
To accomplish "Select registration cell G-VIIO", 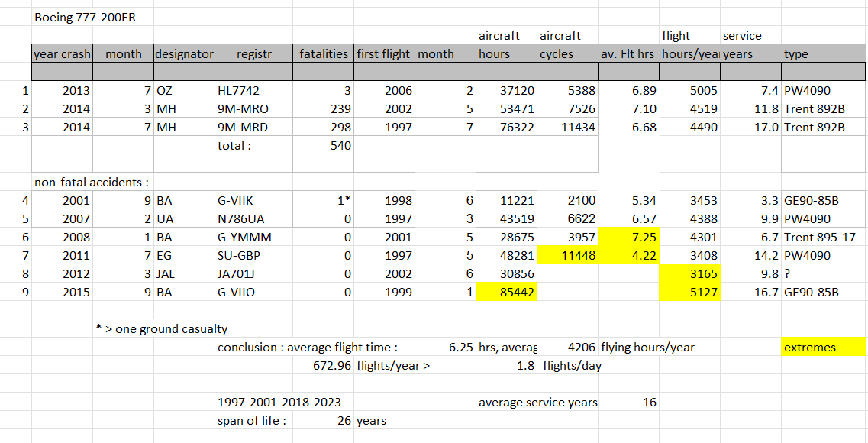I will tap(253, 291).
